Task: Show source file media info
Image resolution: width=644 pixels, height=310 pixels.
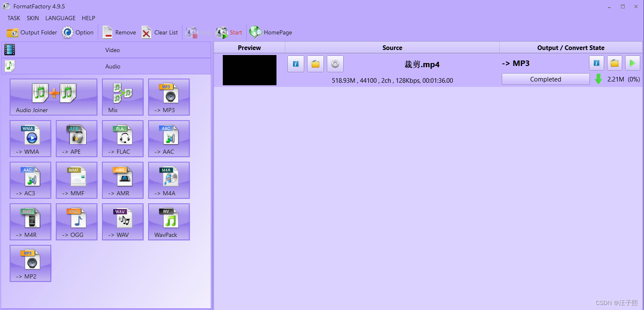Action: [296, 64]
